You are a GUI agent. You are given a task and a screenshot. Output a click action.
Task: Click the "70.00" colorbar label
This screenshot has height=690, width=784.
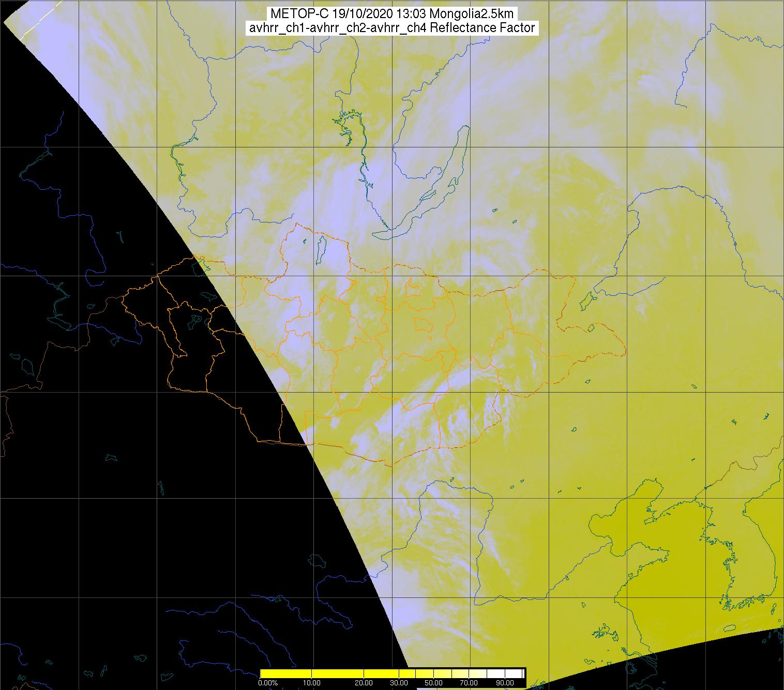click(469, 683)
